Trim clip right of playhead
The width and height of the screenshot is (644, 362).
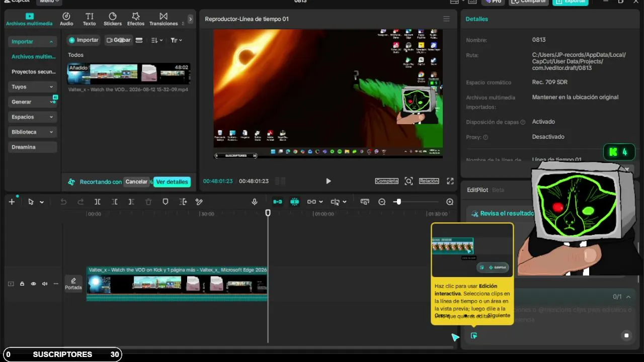click(x=131, y=202)
